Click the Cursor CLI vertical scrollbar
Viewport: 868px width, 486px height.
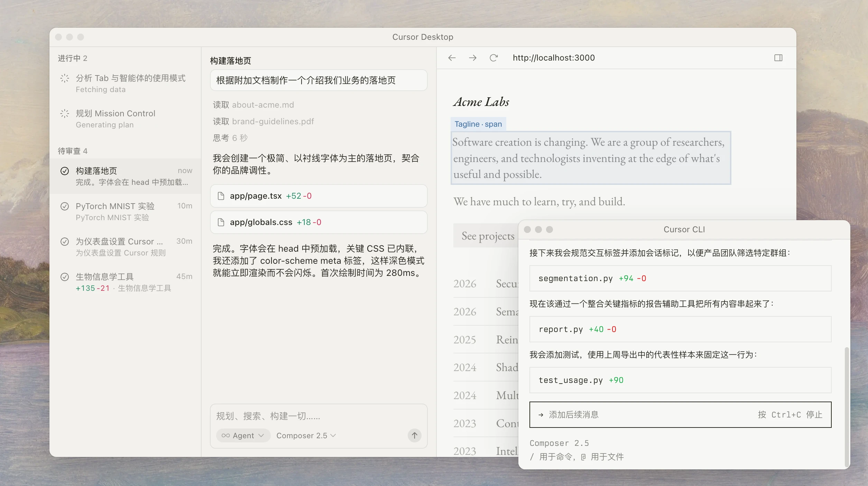click(x=847, y=407)
